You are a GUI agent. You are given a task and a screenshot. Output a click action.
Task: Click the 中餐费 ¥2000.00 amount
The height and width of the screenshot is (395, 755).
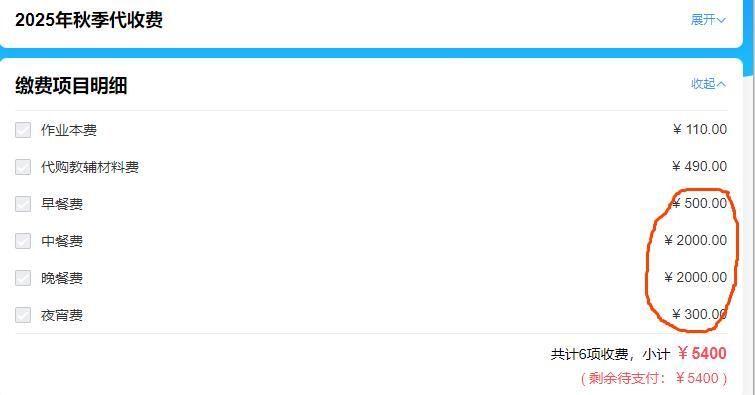695,240
